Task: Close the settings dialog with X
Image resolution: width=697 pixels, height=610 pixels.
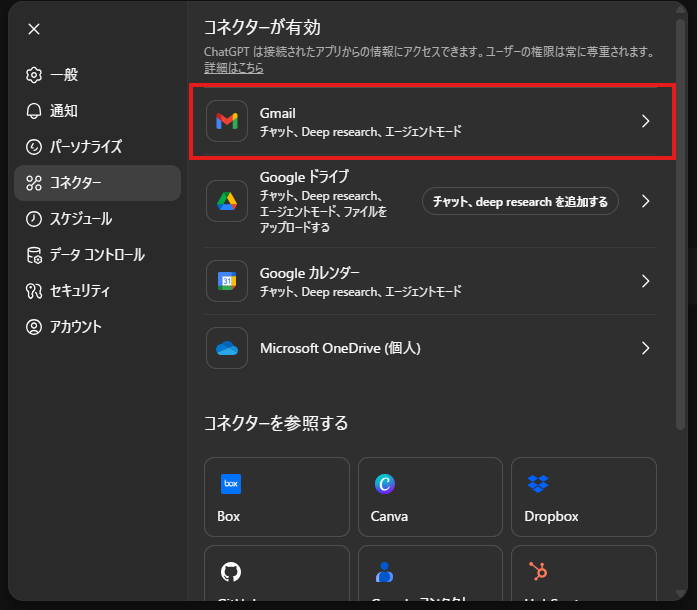Action: (x=34, y=29)
